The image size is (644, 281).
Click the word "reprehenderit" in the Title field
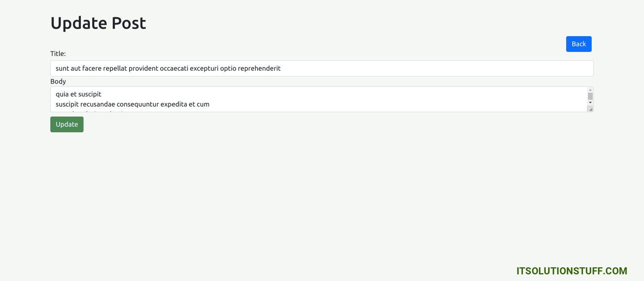point(259,68)
